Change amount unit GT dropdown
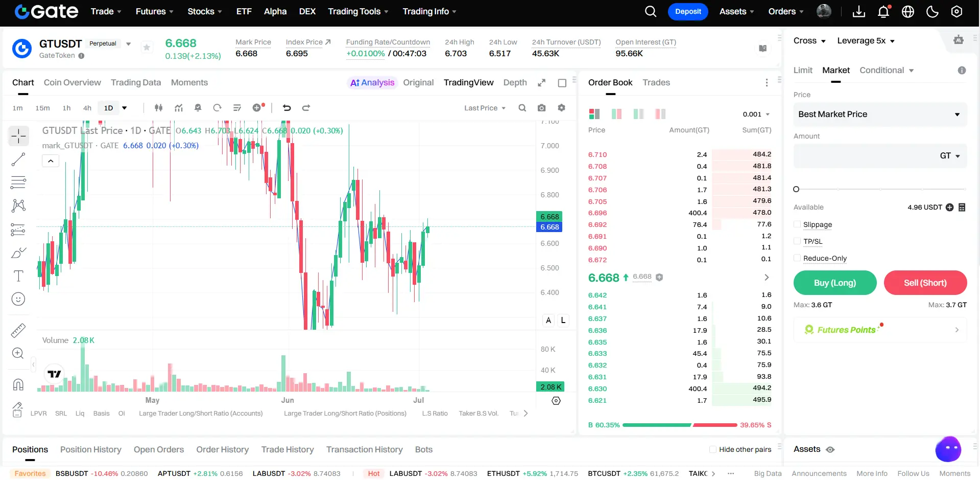This screenshot has height=480, width=980. (950, 156)
